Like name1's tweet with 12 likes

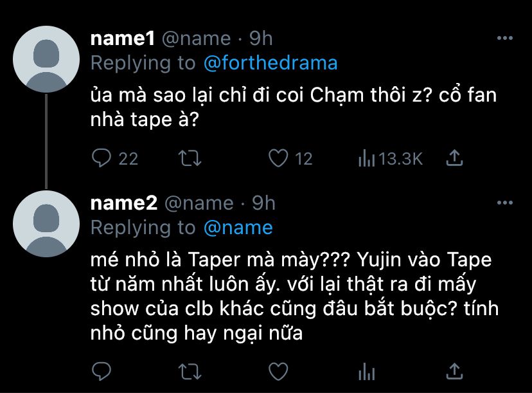(x=278, y=158)
